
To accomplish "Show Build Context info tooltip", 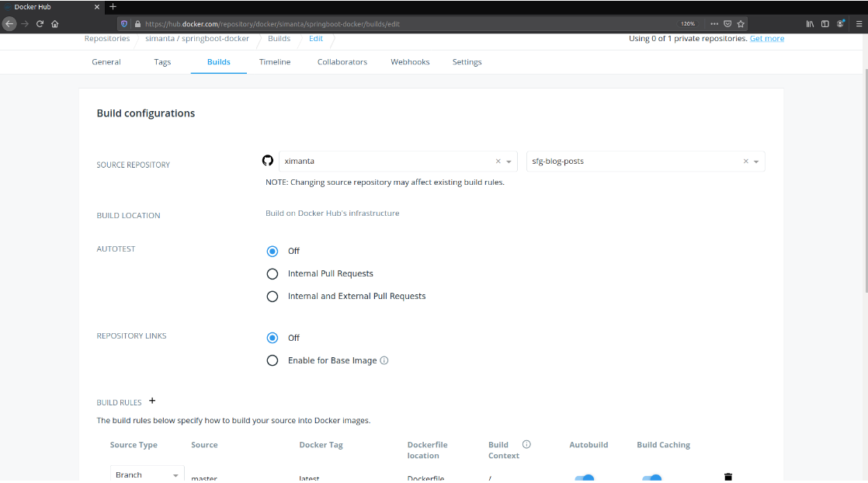I will 526,444.
